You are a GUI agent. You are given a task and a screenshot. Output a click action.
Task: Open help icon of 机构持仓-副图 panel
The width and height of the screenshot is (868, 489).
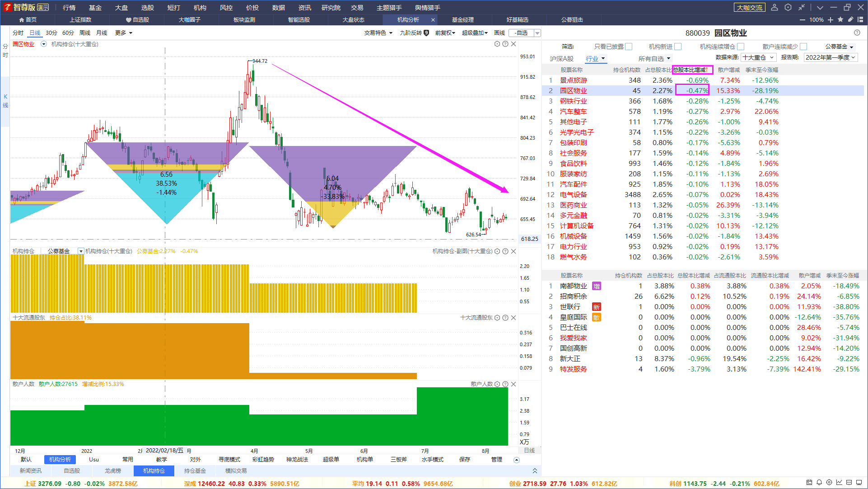point(505,251)
